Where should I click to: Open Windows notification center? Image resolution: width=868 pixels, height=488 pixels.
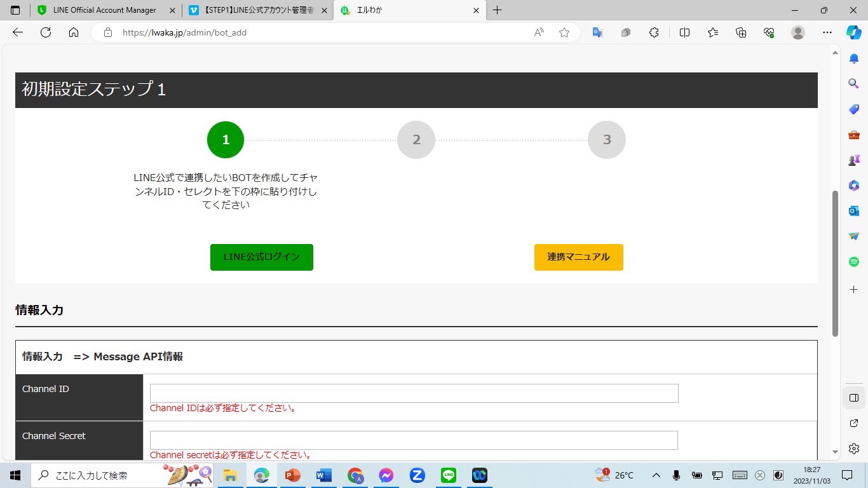click(847, 475)
